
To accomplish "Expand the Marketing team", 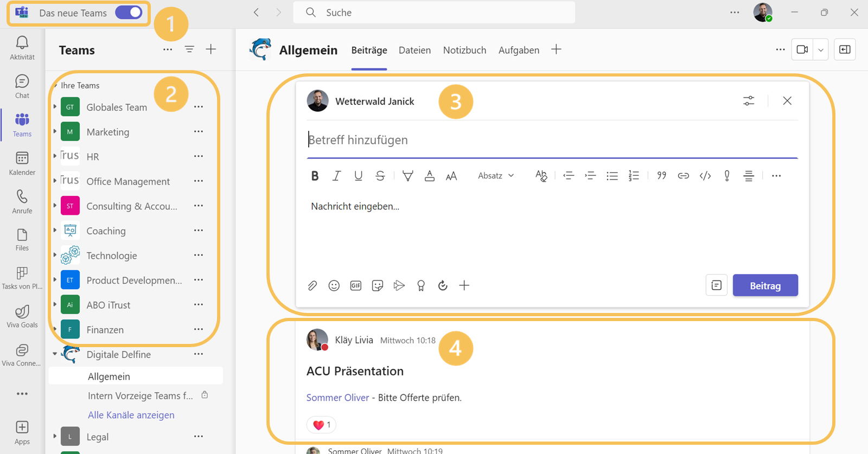I will [55, 132].
